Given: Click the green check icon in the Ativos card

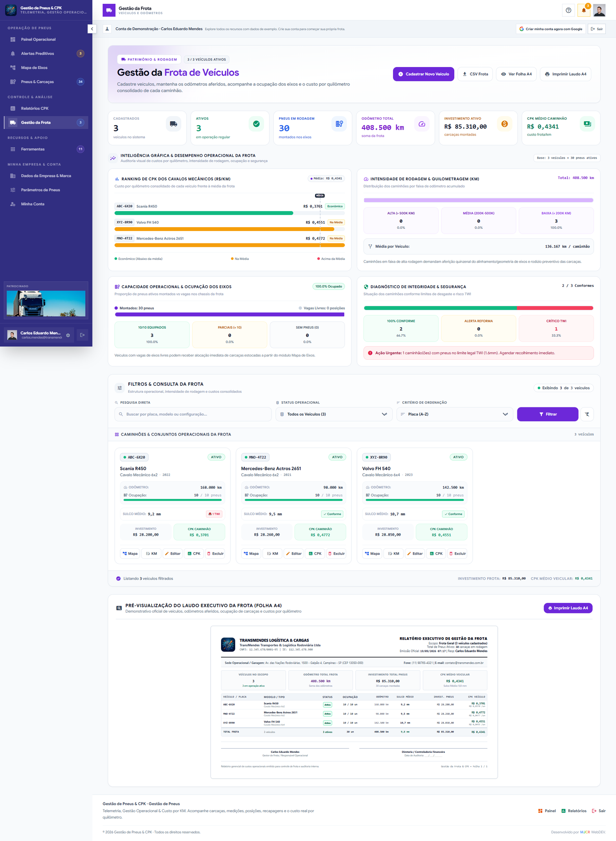Looking at the screenshot, I should point(256,124).
